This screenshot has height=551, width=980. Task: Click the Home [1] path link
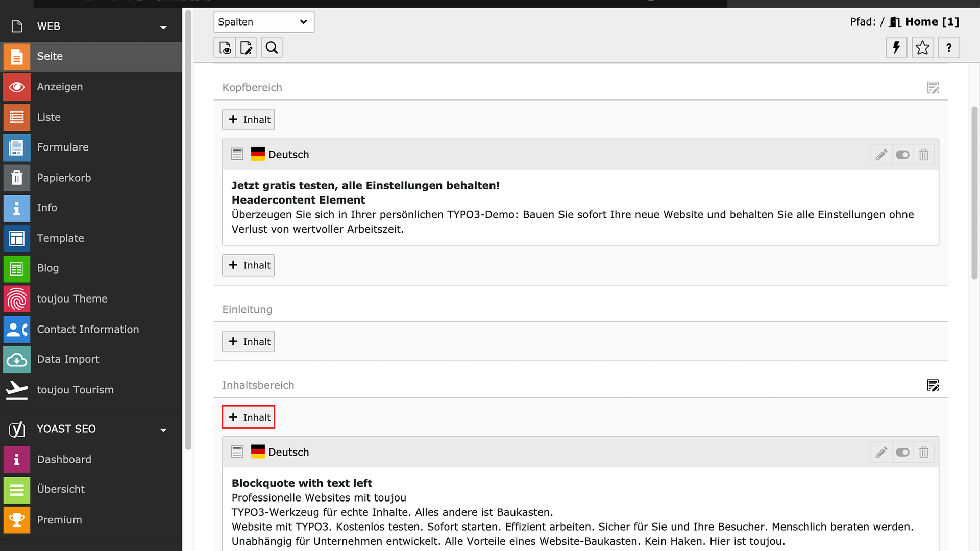932,22
